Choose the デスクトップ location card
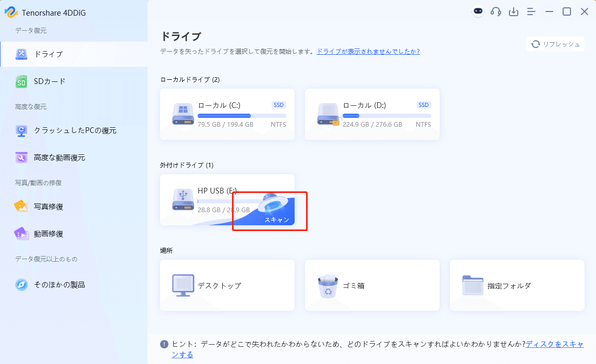Image resolution: width=596 pixels, height=364 pixels. pos(227,285)
